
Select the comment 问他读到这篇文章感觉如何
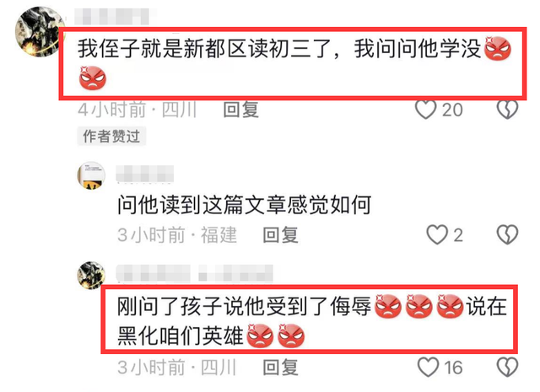tap(244, 205)
